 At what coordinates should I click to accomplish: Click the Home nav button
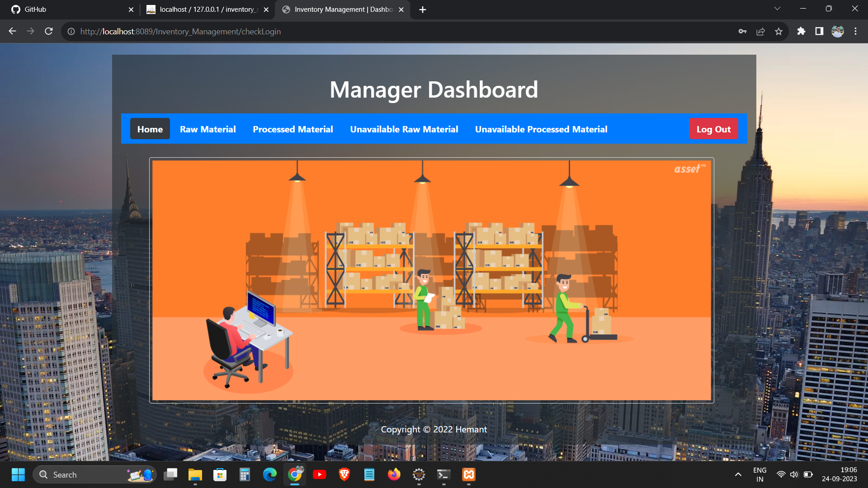pos(150,129)
